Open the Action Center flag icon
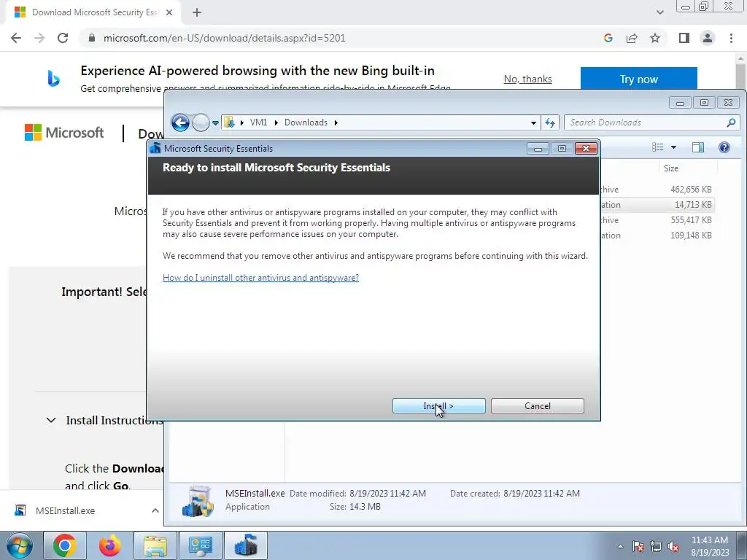Screen dimensions: 747x560 tap(638, 546)
